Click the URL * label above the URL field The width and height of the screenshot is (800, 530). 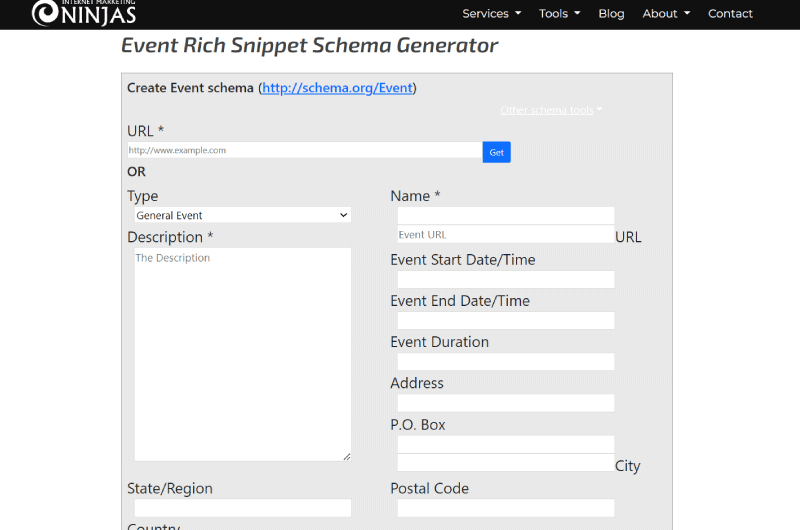145,131
